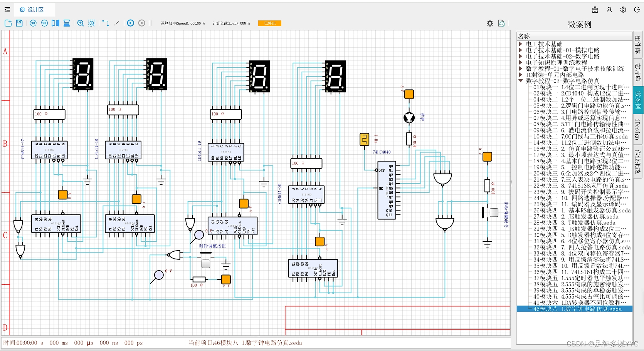Zoom in on the circuit canvas

click(x=81, y=23)
